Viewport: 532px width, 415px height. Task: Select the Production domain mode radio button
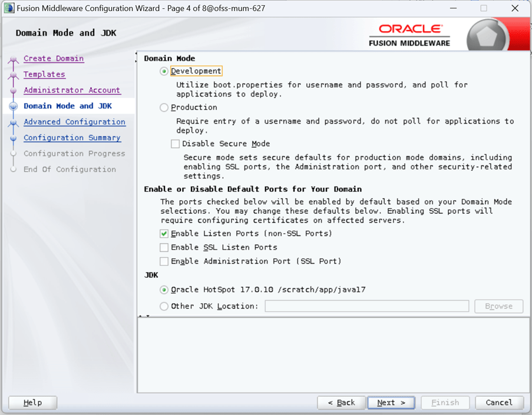[164, 108]
